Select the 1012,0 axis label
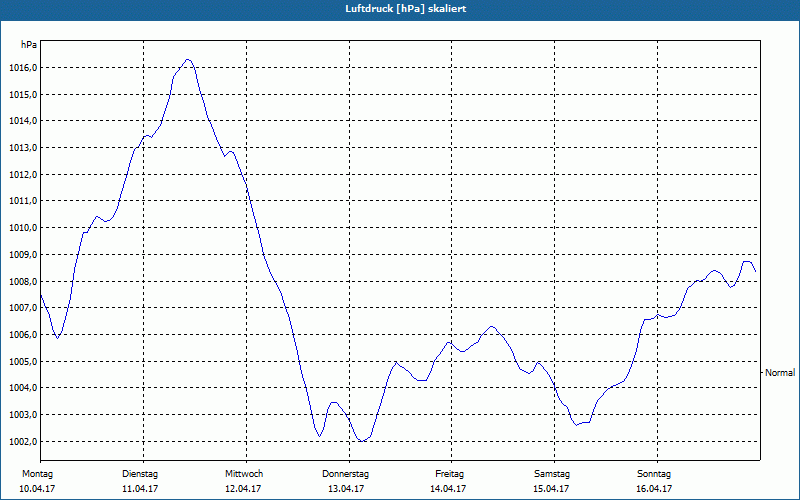Viewport: 800px width, 500px height. pos(21,174)
